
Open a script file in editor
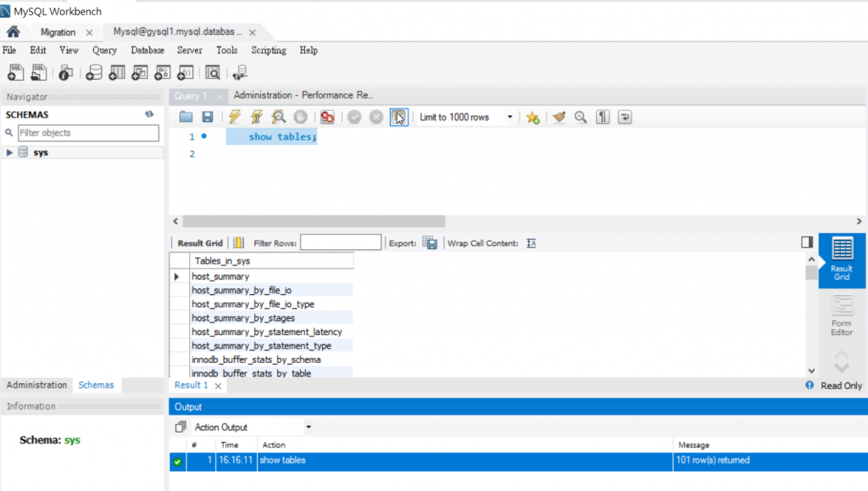(186, 117)
